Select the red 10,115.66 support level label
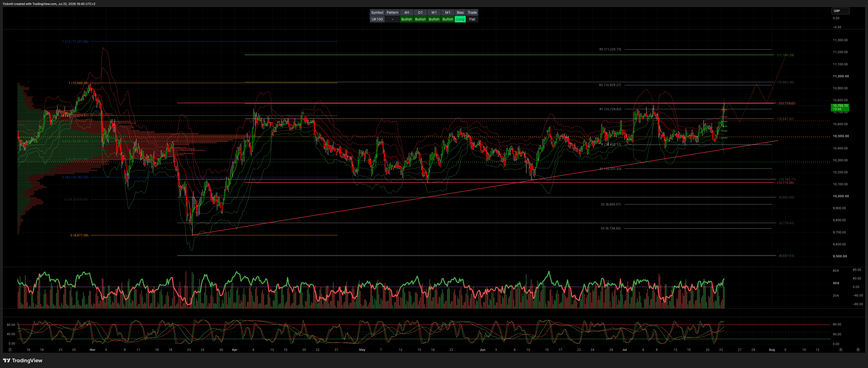The height and width of the screenshot is (368, 868). click(x=785, y=183)
